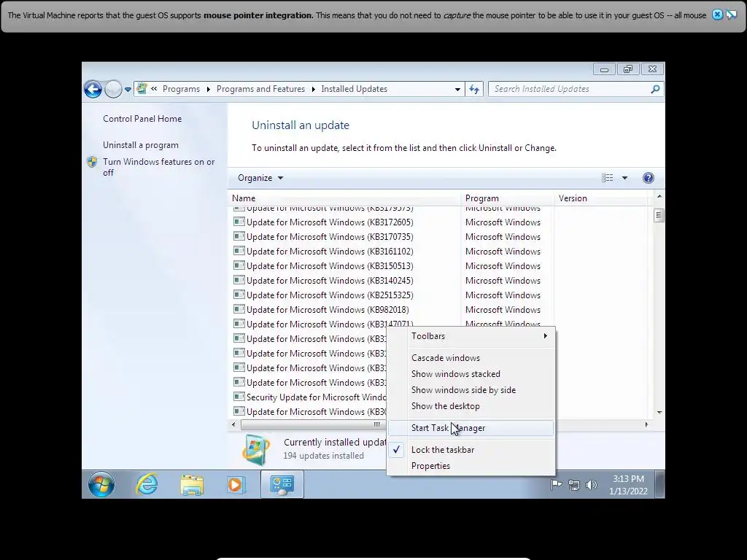Open the address bar history dropdown
747x560 pixels.
(457, 89)
